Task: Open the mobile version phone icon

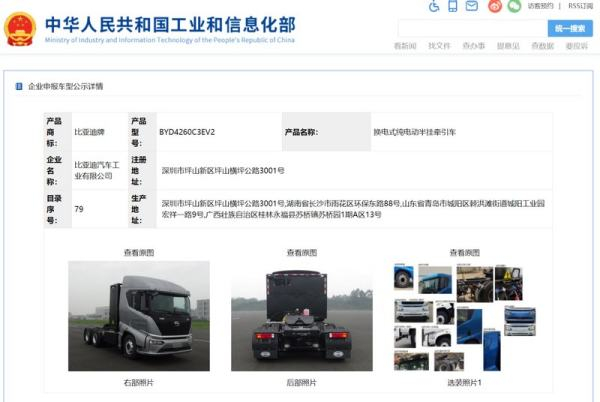Action: pos(453,6)
